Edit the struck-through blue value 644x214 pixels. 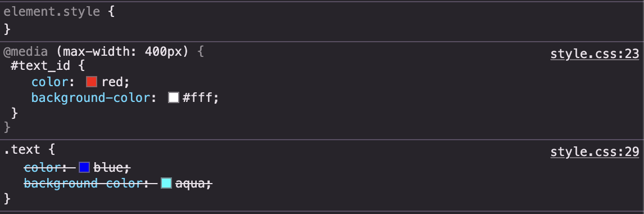[x=108, y=167]
